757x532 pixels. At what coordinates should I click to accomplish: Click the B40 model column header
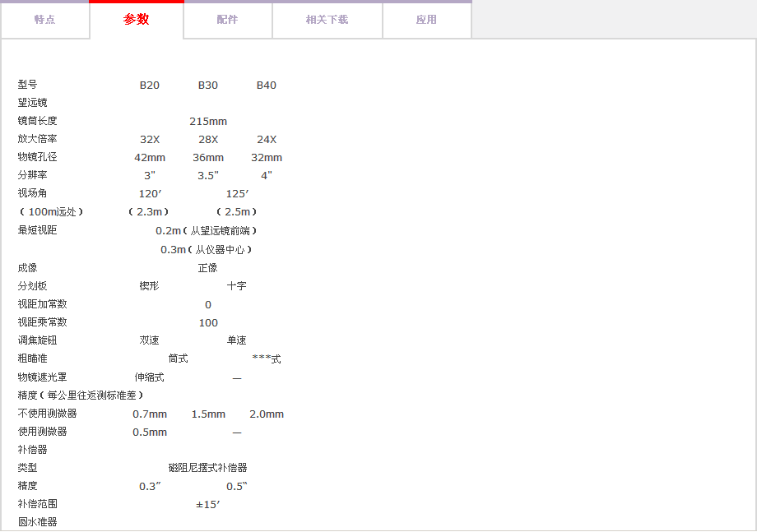tap(267, 86)
